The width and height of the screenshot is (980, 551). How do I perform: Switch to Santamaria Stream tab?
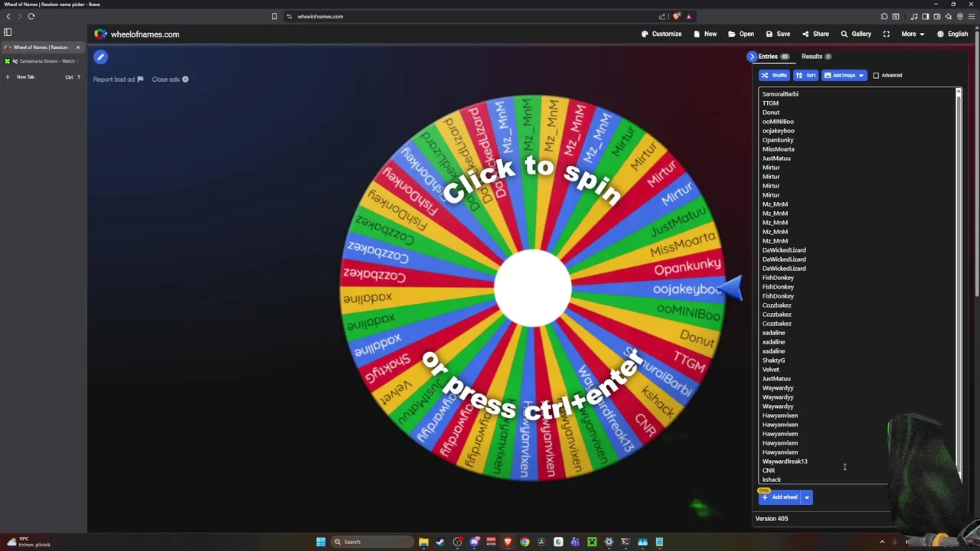pyautogui.click(x=44, y=61)
